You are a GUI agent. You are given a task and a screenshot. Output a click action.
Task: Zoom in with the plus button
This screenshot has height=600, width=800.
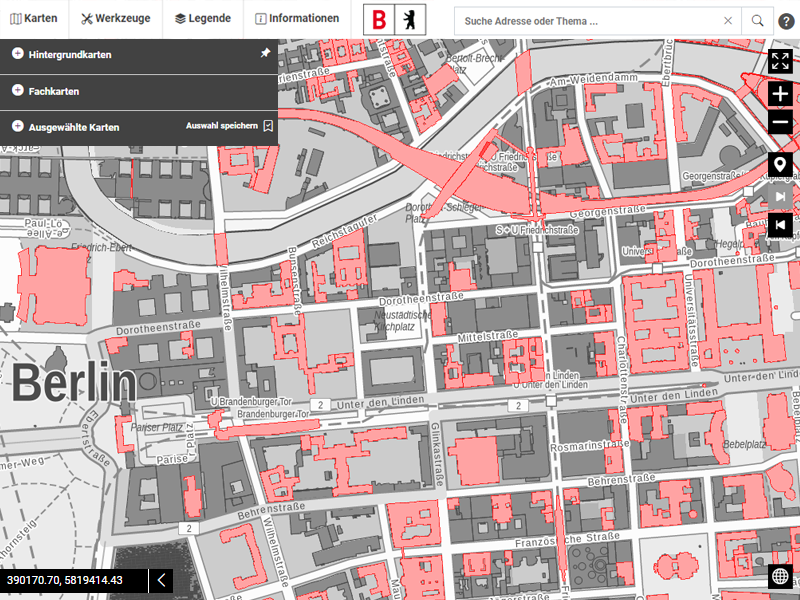pos(780,94)
